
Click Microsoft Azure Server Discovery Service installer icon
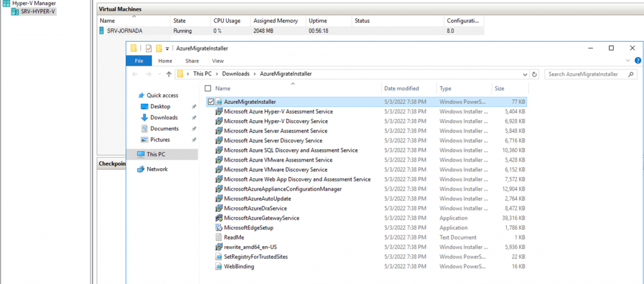click(x=219, y=140)
